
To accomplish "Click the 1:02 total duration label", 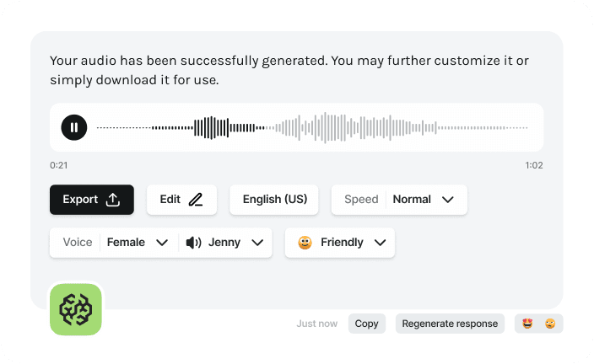I will [x=533, y=165].
